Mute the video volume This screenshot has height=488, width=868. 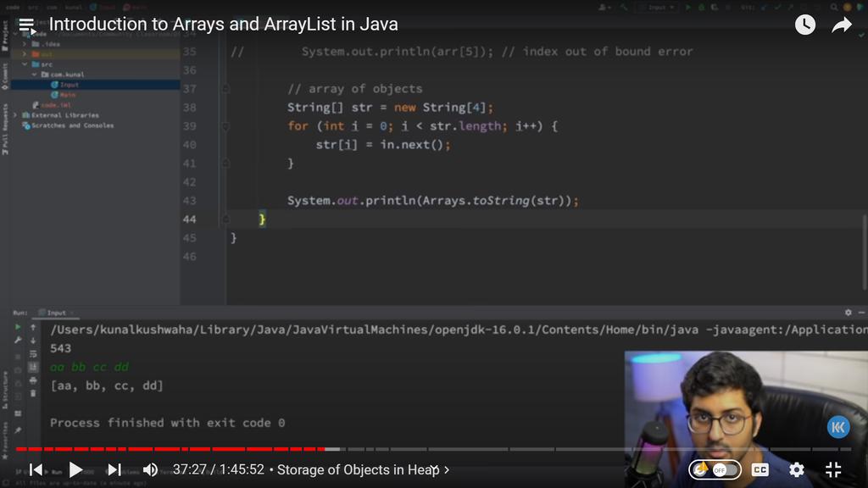[x=150, y=469]
